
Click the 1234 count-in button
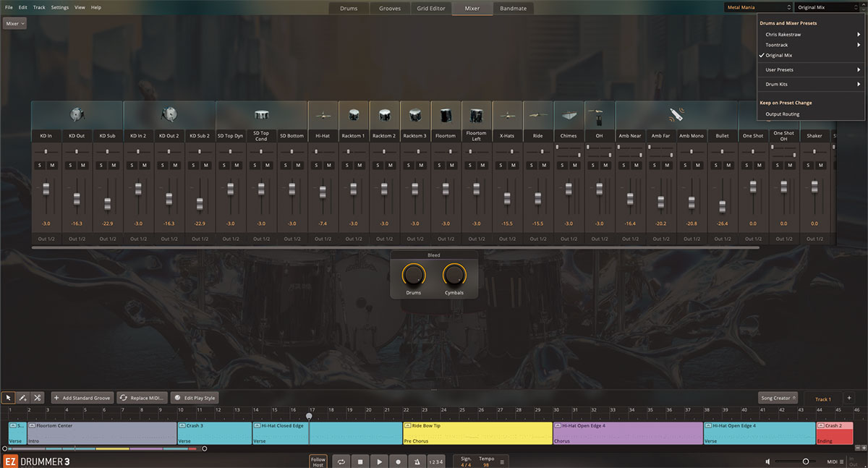point(436,461)
